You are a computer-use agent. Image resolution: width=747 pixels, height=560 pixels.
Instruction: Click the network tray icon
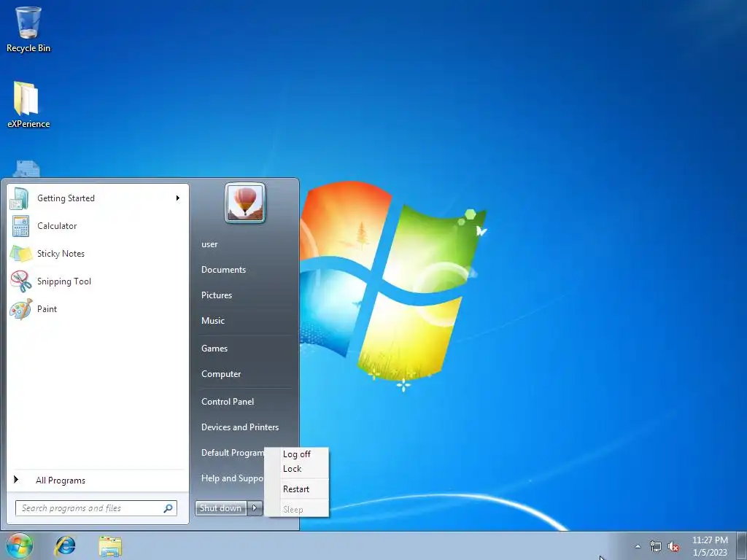point(656,546)
